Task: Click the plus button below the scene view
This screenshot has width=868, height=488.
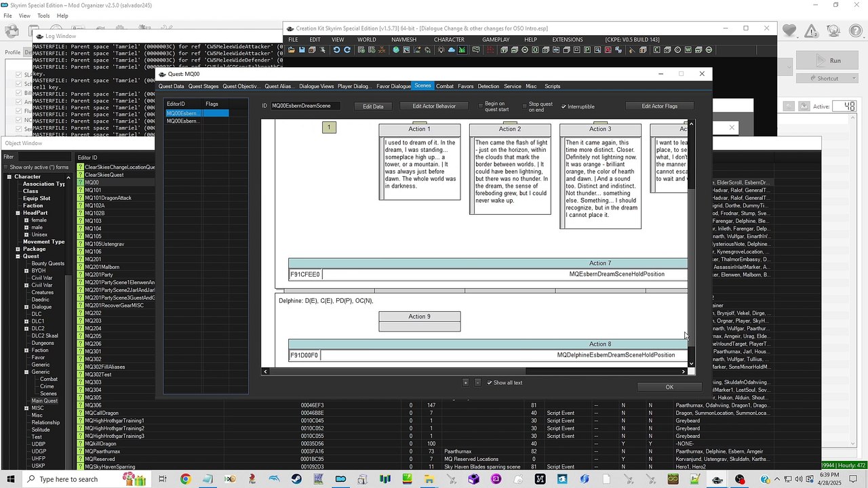Action: point(465,383)
